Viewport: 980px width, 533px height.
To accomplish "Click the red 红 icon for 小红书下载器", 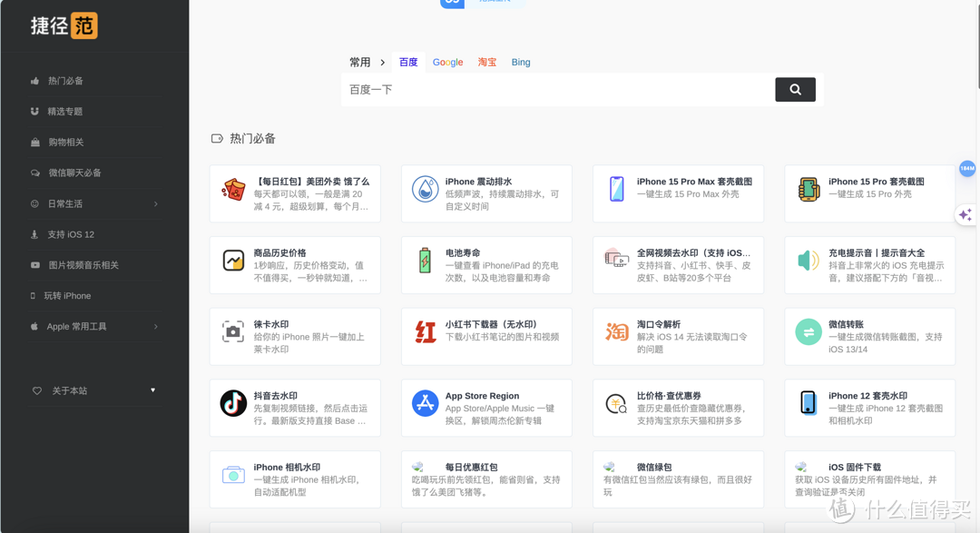I will [x=426, y=331].
